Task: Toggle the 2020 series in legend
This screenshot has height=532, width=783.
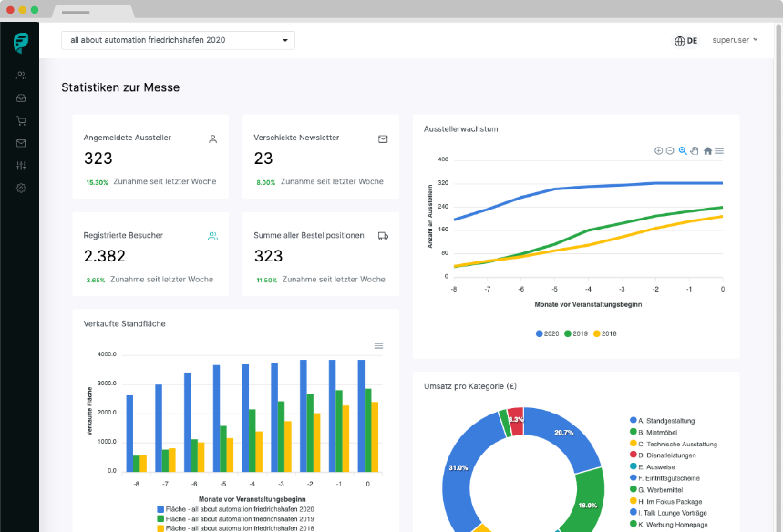Action: (x=547, y=334)
